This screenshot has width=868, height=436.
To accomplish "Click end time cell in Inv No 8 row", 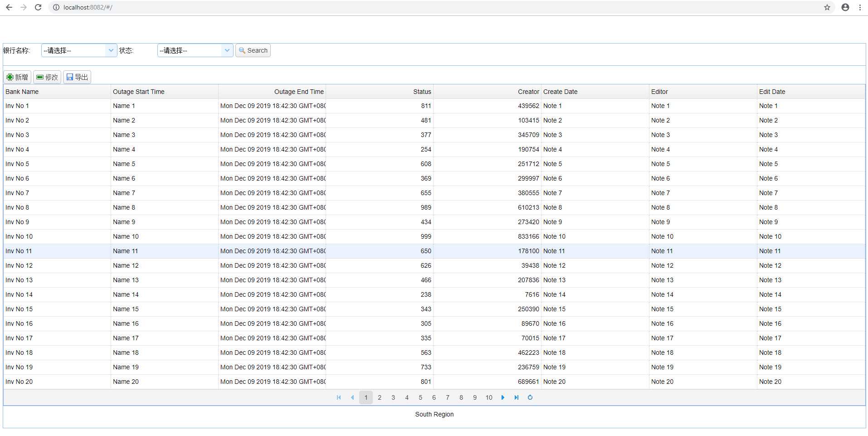I will [x=273, y=207].
